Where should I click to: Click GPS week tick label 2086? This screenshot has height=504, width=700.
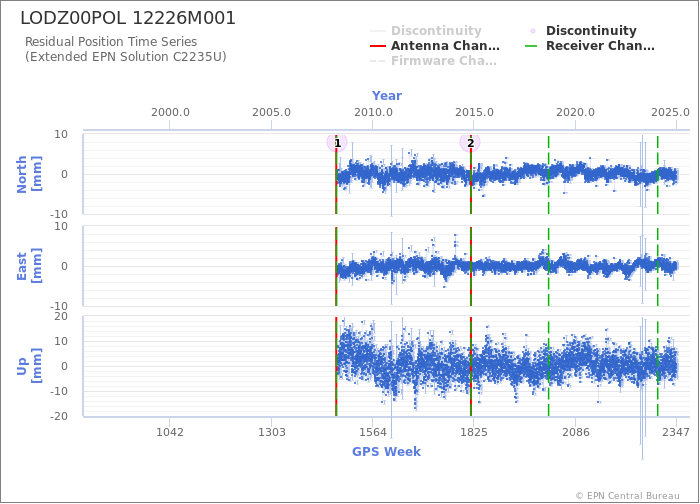[x=575, y=432]
